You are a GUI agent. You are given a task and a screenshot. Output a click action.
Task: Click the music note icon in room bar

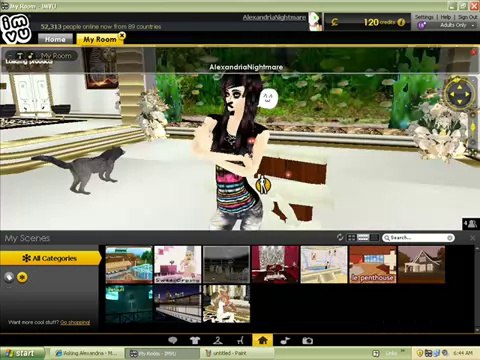(30, 55)
